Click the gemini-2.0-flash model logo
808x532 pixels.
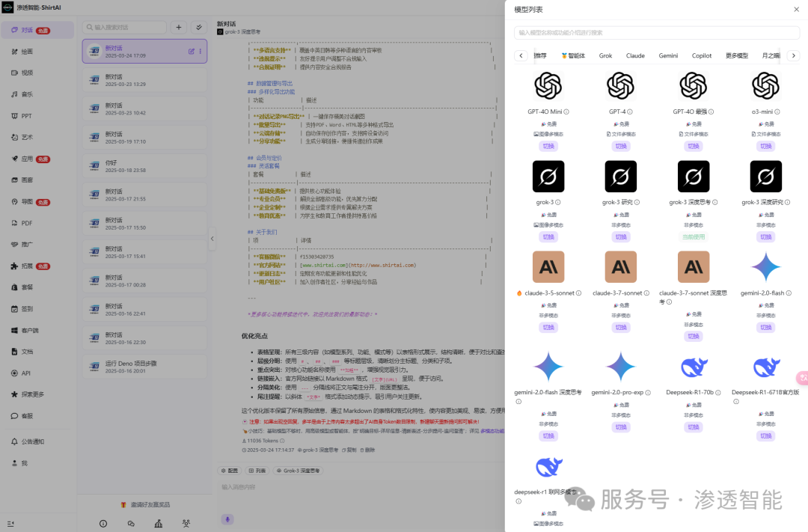[x=766, y=267]
